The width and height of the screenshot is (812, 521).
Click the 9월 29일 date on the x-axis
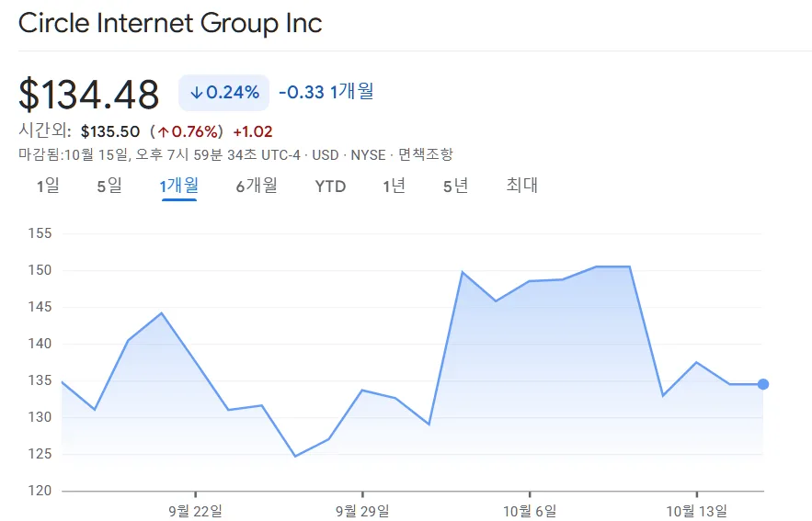pos(362,510)
